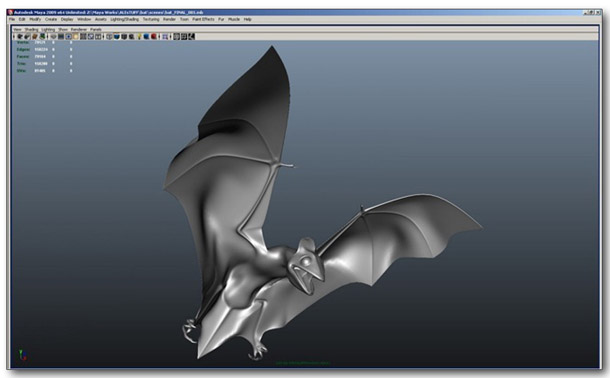Open the Modify menu
The image size is (610, 378).
35,19
